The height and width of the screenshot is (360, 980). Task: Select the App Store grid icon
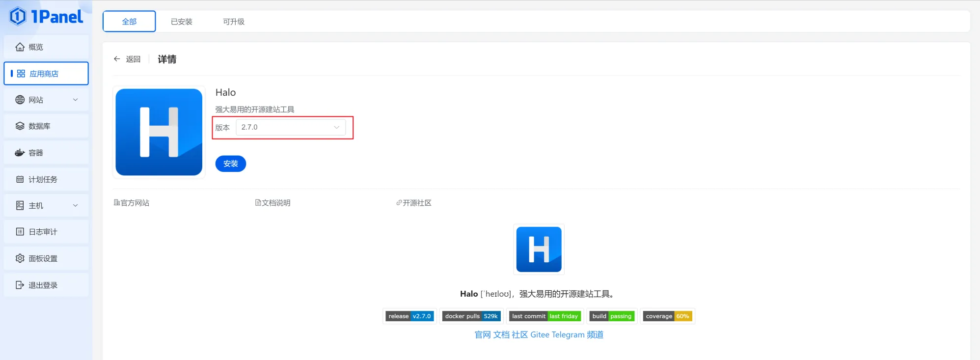21,74
